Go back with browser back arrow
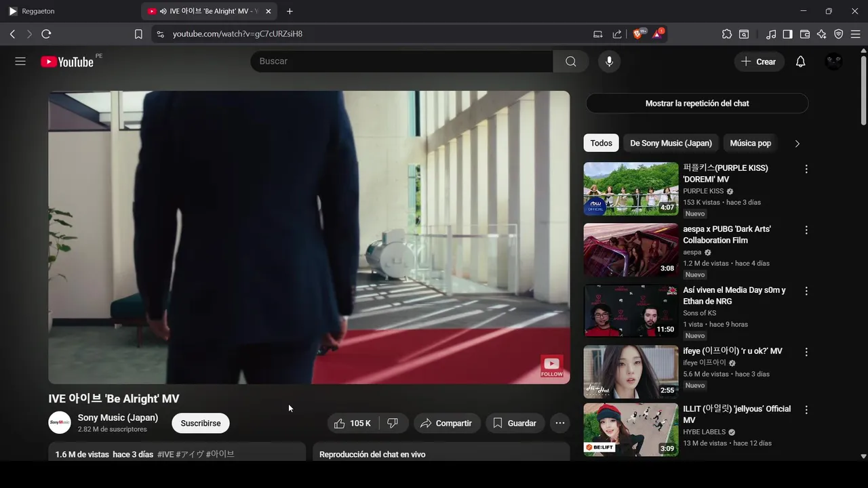 (12, 34)
